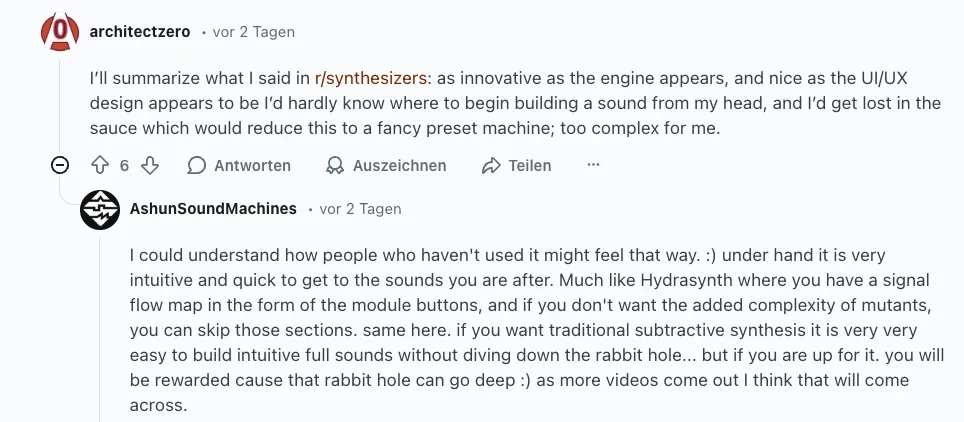
Task: Open the AshunSoundMachines username link
Action: (x=213, y=209)
